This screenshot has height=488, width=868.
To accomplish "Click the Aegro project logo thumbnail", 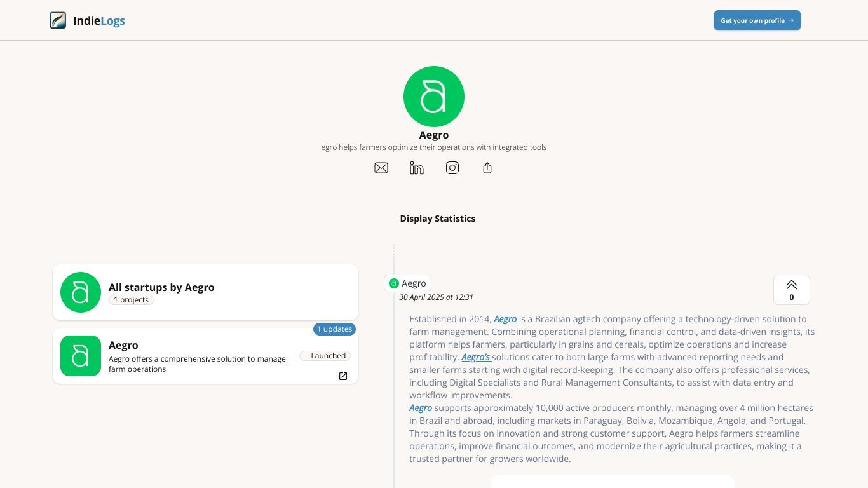I will point(81,356).
